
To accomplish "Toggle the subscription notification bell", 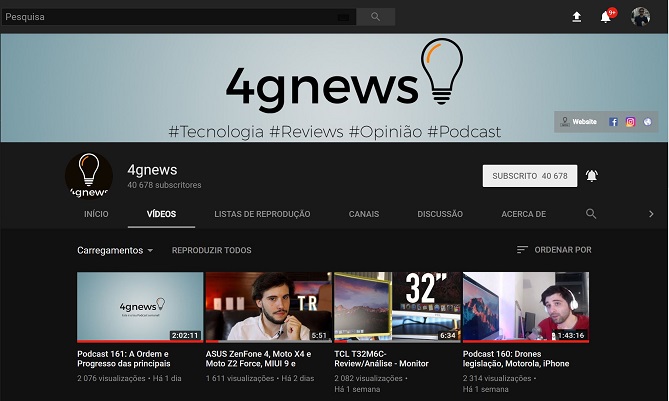I will pyautogui.click(x=592, y=176).
